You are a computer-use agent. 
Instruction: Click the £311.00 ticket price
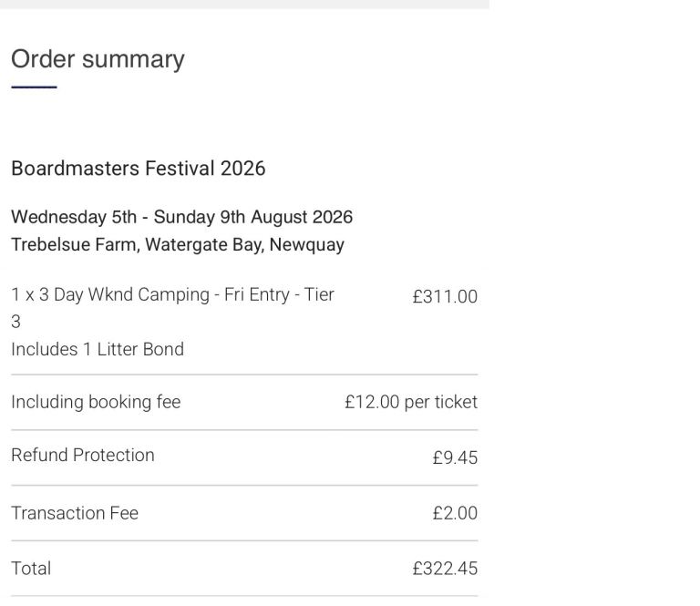click(x=445, y=297)
